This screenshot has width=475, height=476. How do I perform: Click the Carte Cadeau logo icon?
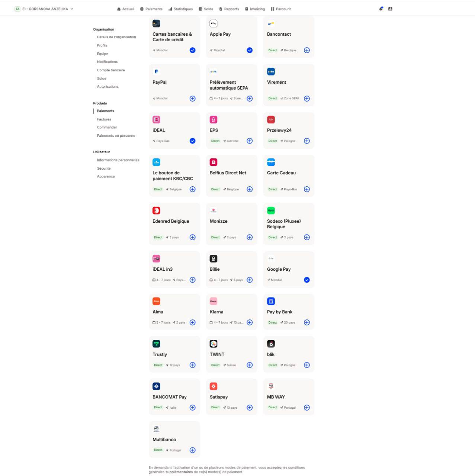[271, 162]
